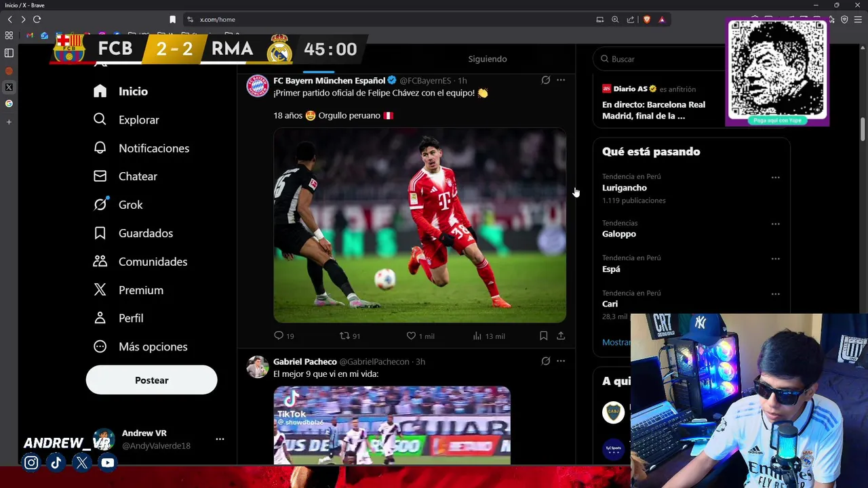Open the Brave hamburger main menu

(x=858, y=20)
